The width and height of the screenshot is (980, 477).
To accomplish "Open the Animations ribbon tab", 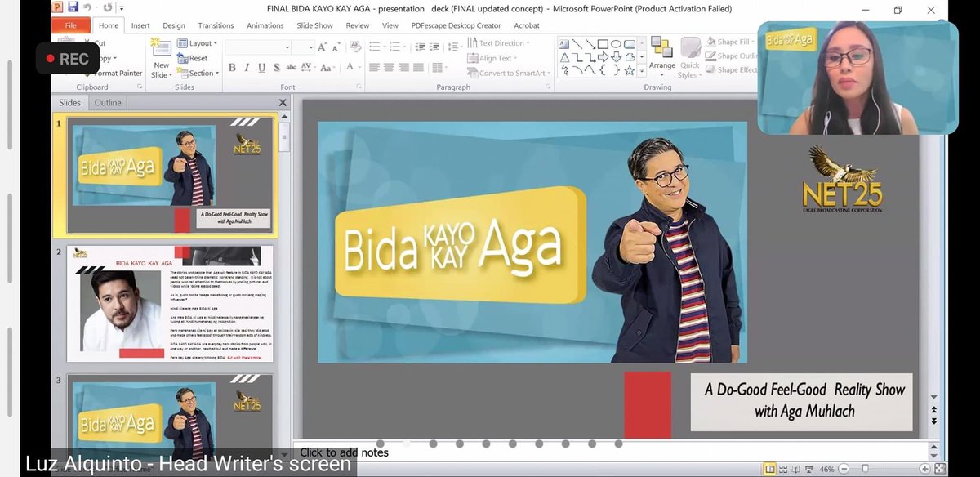I will pos(265,25).
